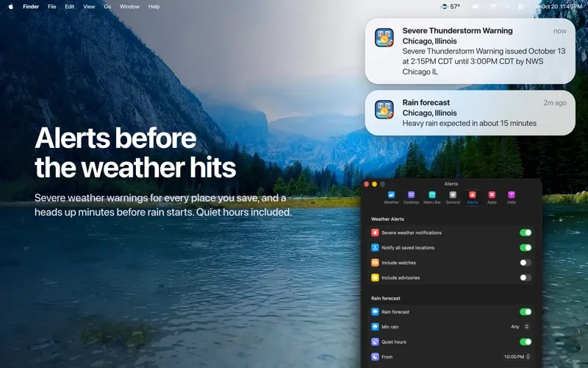588x368 pixels.
Task: Click the Include advisories yellow icon
Action: coord(375,277)
